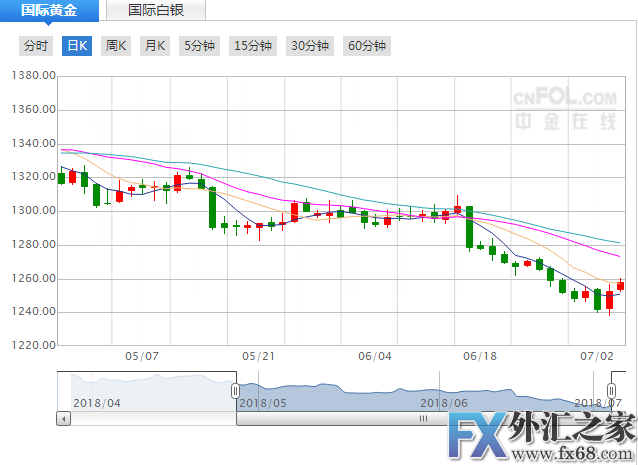
Task: Show the 5分钟 interval chart
Action: [200, 46]
